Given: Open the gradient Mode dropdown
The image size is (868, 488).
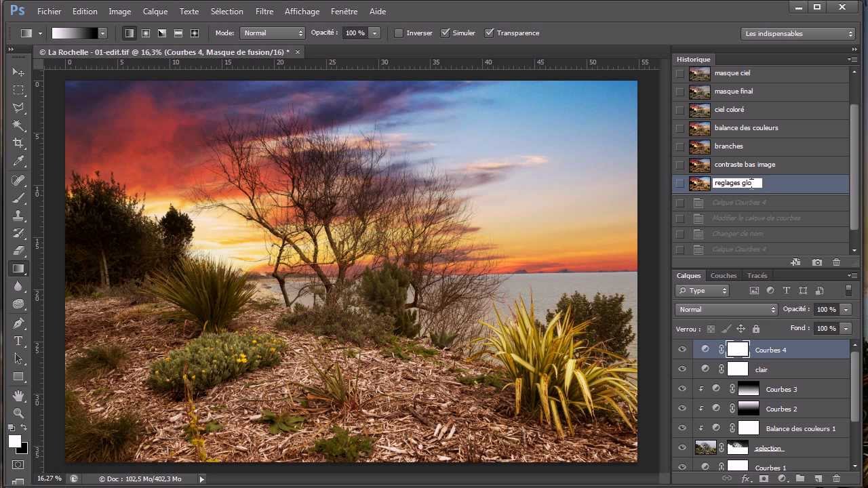Looking at the screenshot, I should click(271, 33).
